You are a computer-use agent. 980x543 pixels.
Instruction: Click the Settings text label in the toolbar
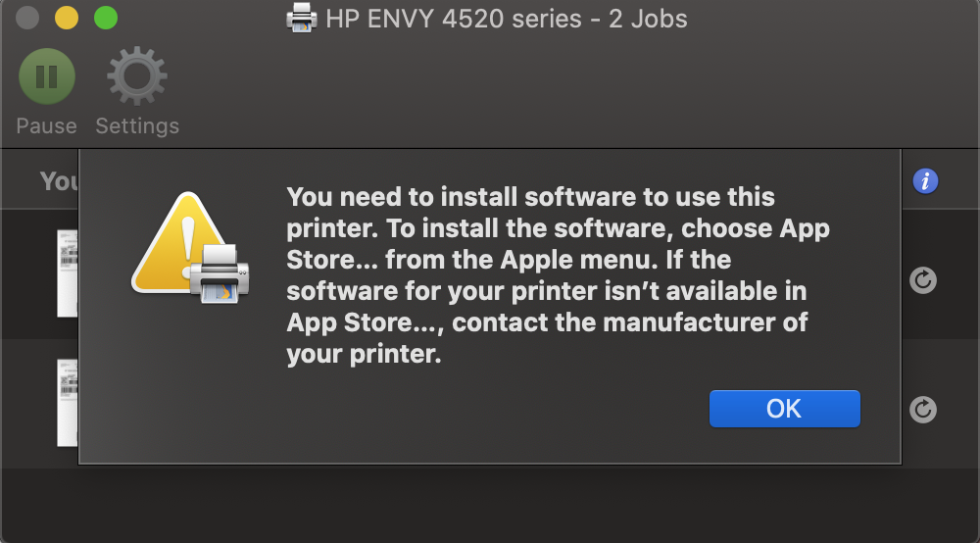pos(137,126)
